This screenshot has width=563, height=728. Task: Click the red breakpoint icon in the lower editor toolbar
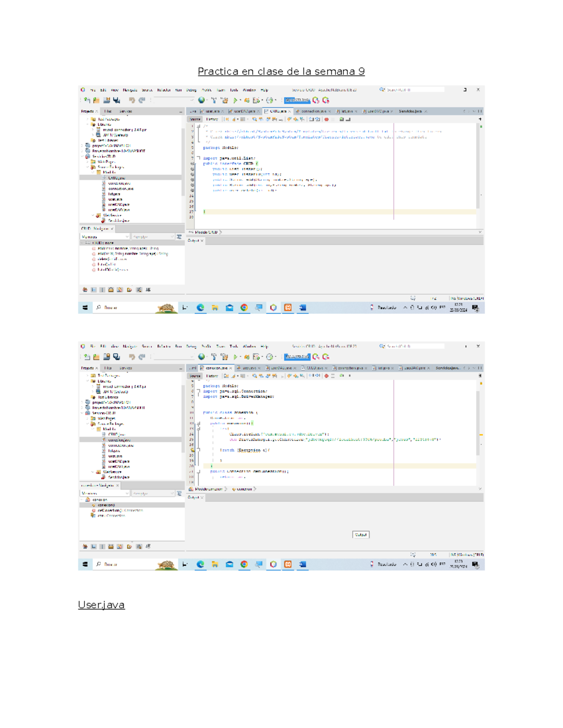[x=327, y=376]
